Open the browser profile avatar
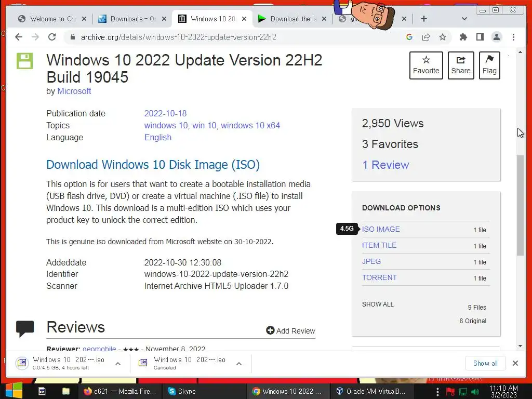 tap(496, 37)
